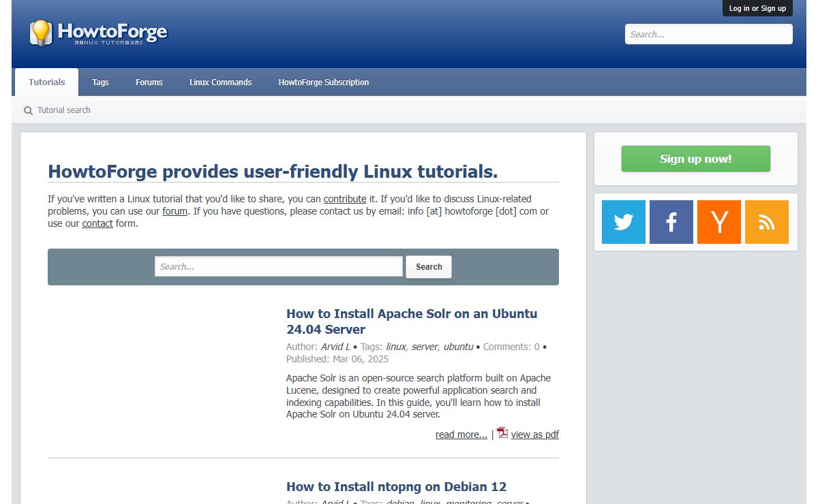This screenshot has height=504, width=818.
Task: Click the linux tag of Solr article
Action: coord(396,347)
